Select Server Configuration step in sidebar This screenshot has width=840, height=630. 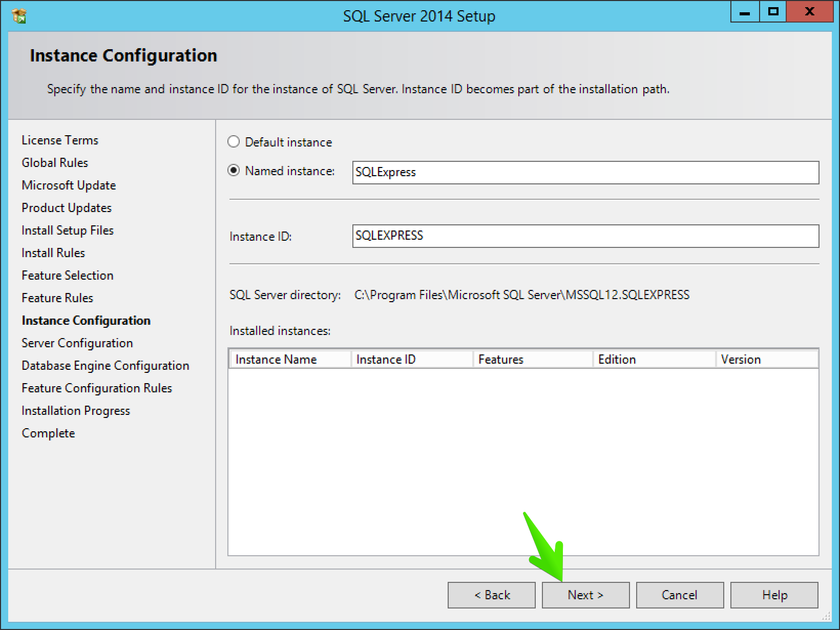coord(77,343)
